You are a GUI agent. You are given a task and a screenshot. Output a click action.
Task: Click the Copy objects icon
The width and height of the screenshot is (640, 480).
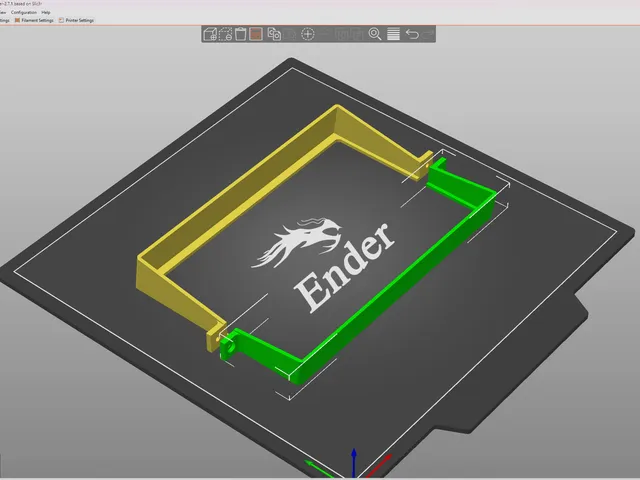coord(274,34)
